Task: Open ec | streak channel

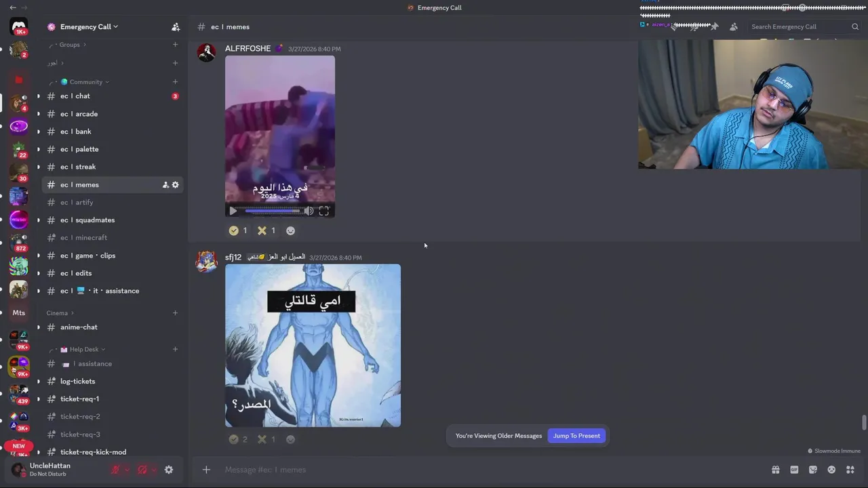Action: coord(113,167)
